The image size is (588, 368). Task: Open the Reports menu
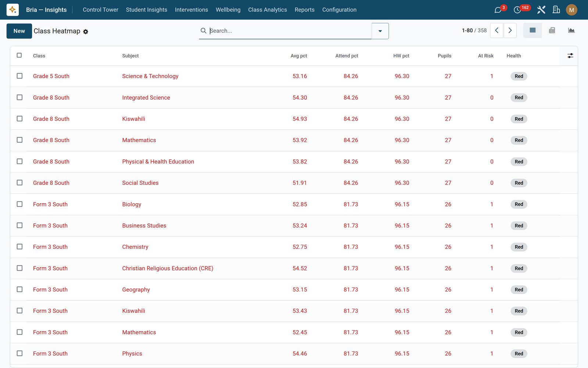304,10
